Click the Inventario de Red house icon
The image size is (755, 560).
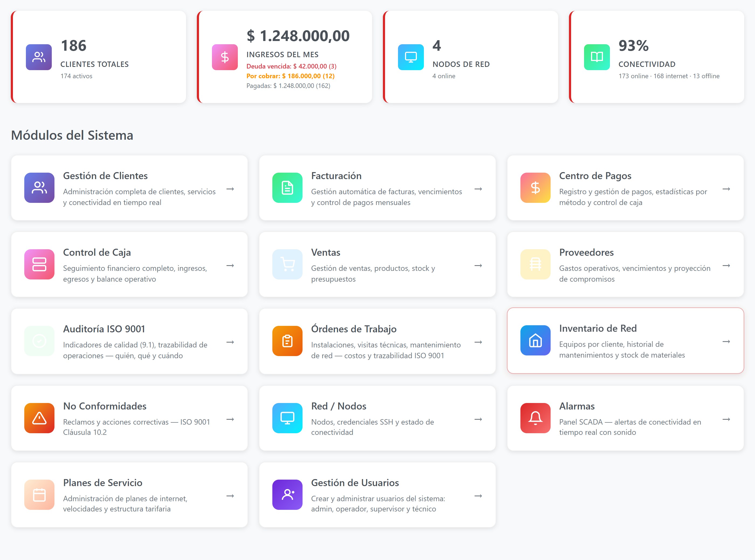536,340
